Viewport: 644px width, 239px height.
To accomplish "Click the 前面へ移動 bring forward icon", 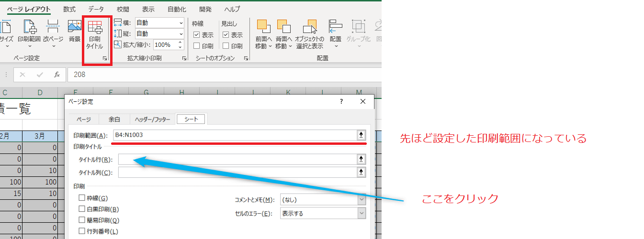I will (263, 26).
